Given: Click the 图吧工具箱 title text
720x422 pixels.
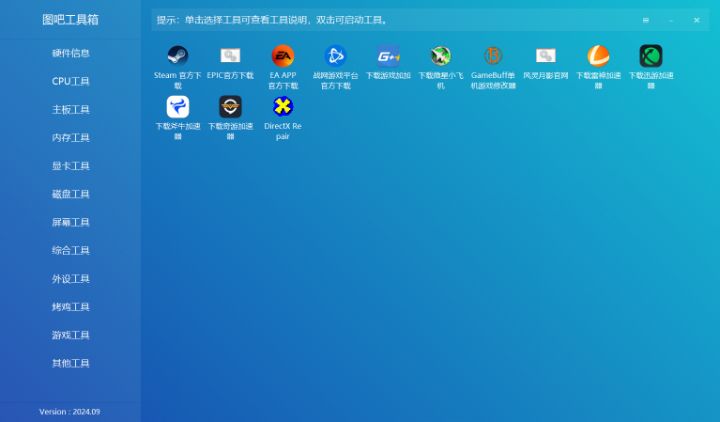Looking at the screenshot, I should (x=70, y=19).
